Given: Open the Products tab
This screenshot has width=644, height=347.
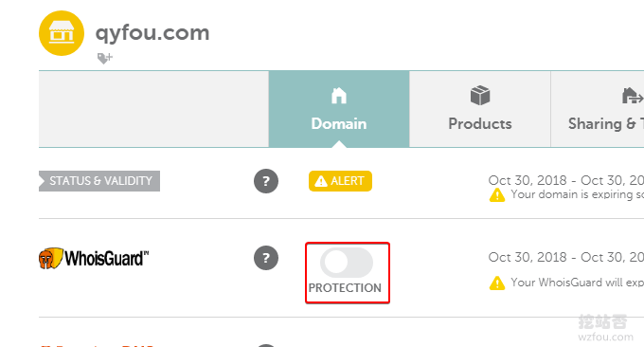Looking at the screenshot, I should click(x=480, y=109).
